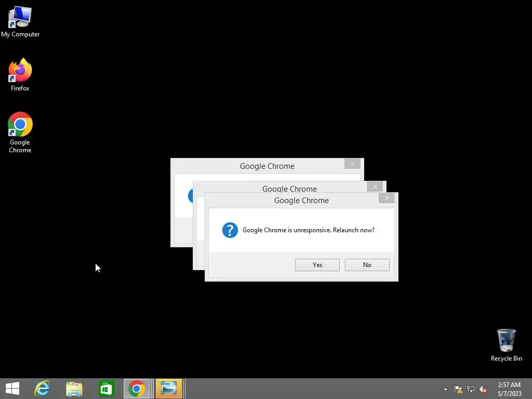Open the Windows Start button
Viewport: 532px width, 399px height.
tap(12, 389)
